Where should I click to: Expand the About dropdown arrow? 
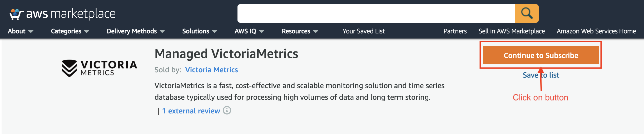click(x=31, y=31)
